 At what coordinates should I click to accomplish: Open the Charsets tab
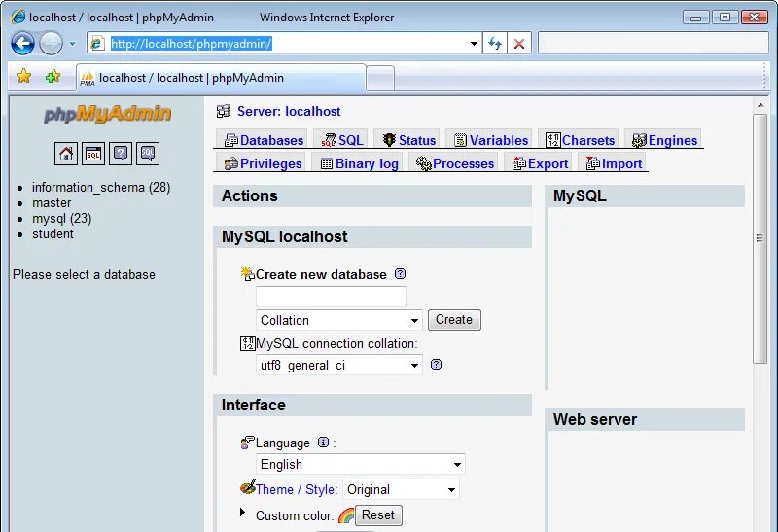coord(580,140)
